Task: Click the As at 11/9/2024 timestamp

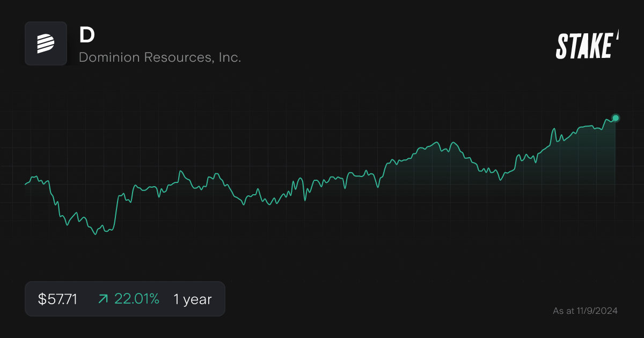Action: tap(585, 311)
